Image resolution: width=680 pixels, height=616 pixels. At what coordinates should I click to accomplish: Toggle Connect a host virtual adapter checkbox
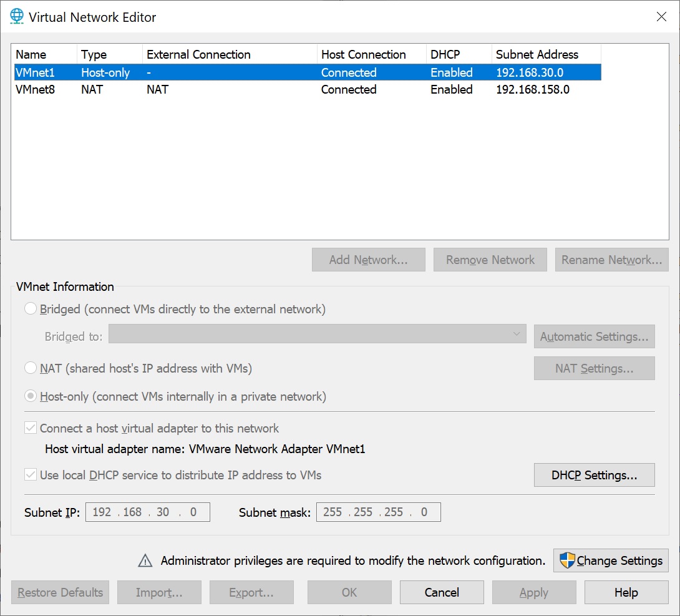tap(31, 428)
